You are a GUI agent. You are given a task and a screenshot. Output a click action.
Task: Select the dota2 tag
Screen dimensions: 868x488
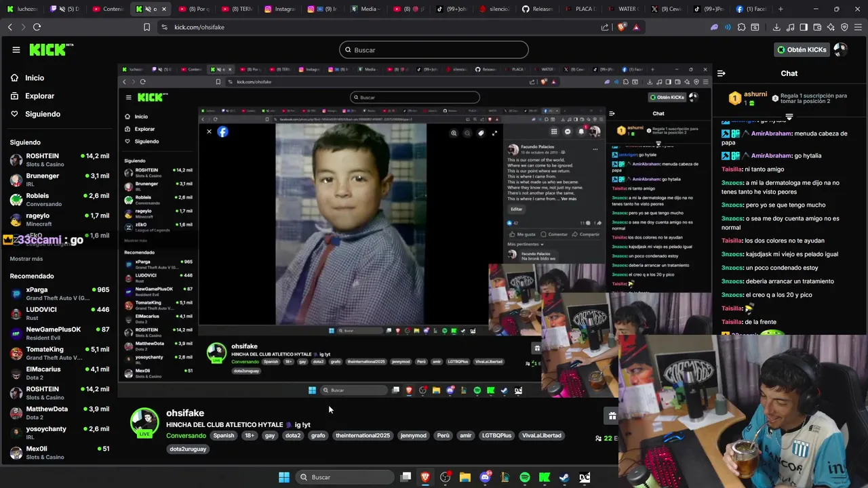point(293,436)
